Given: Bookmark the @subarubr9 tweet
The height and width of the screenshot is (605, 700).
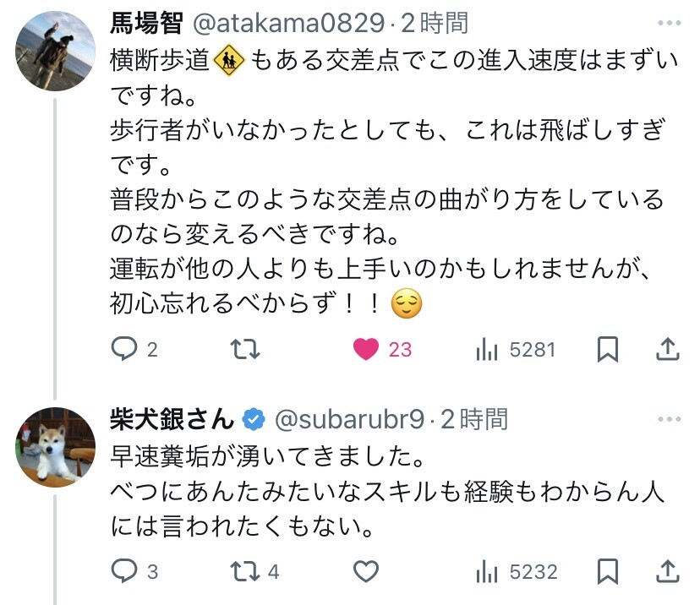Looking at the screenshot, I should pyautogui.click(x=608, y=571).
